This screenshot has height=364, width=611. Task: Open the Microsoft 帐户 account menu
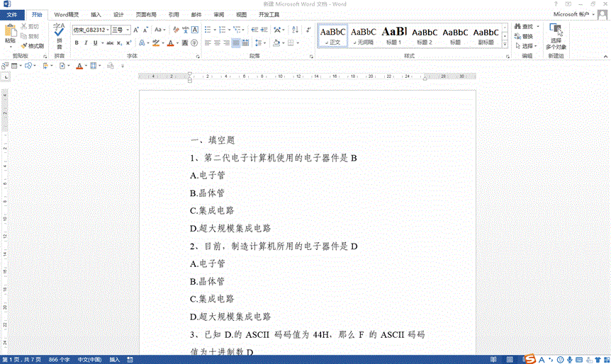[576, 14]
